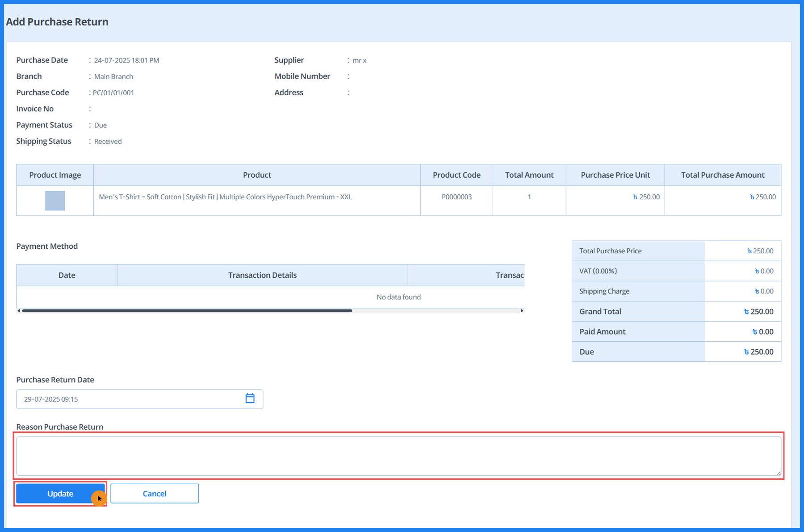Image resolution: width=804 pixels, height=532 pixels.
Task: Click the payment table's left scroll arrow
Action: [19, 310]
